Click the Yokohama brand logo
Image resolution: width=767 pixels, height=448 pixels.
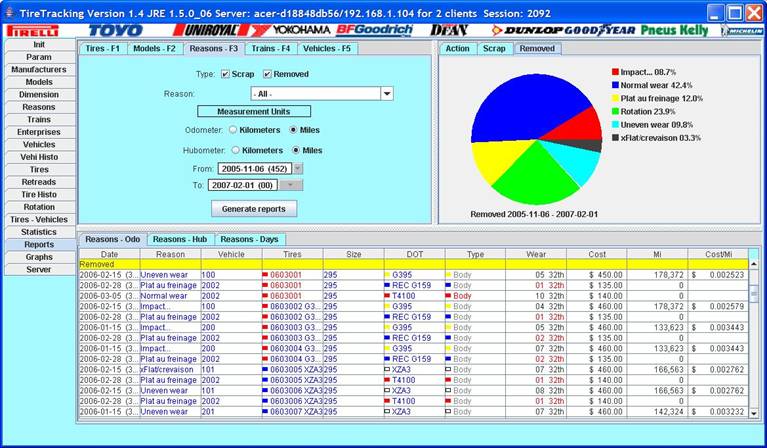[x=272, y=30]
